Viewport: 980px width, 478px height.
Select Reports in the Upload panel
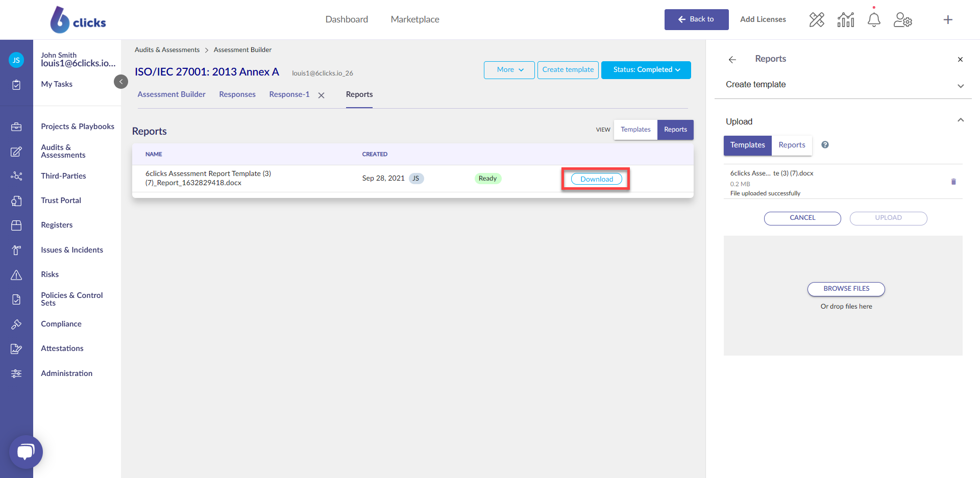coord(792,145)
